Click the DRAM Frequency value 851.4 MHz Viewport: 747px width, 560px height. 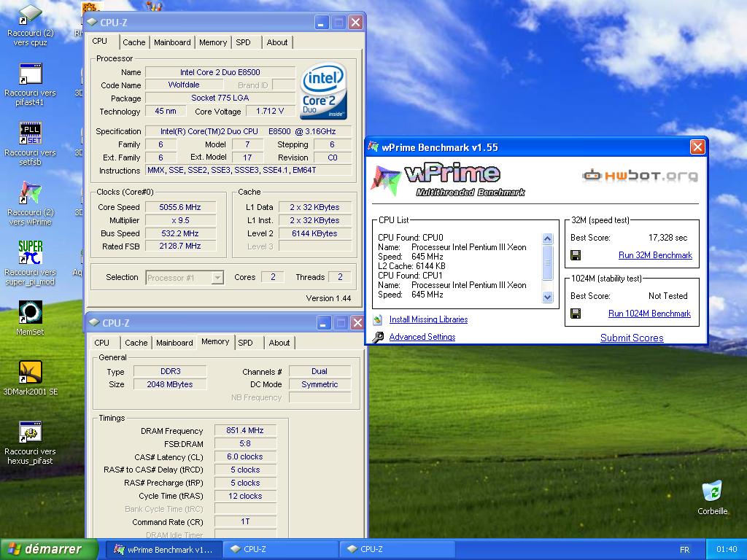pos(245,430)
